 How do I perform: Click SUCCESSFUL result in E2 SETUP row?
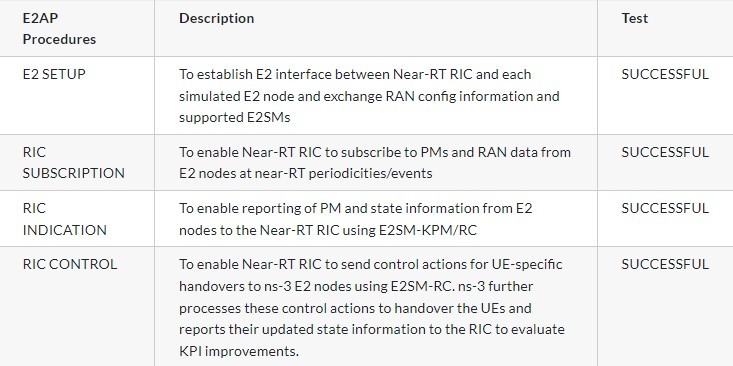click(665, 74)
